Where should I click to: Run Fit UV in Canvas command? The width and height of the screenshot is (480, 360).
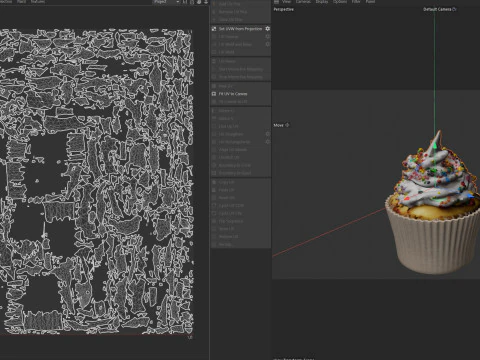(x=233, y=94)
